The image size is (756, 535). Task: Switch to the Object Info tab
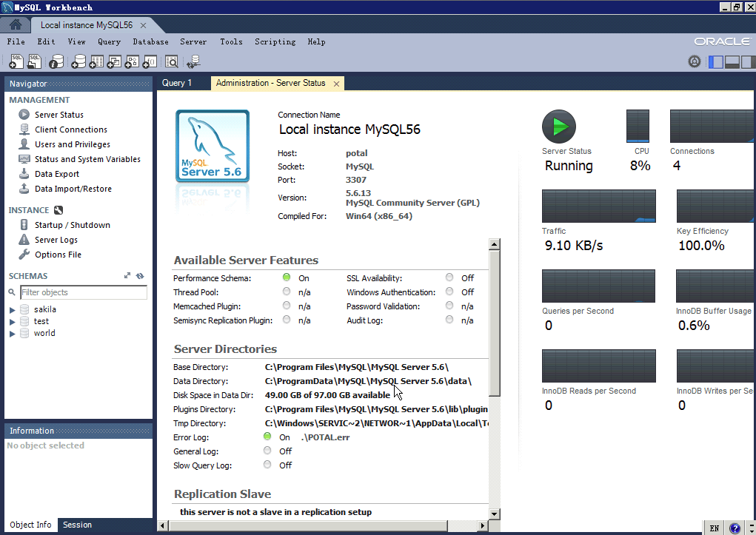point(30,525)
